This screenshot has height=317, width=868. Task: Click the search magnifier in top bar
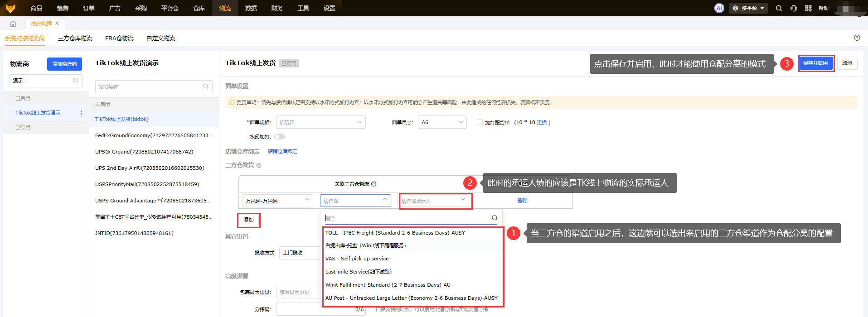click(x=779, y=8)
